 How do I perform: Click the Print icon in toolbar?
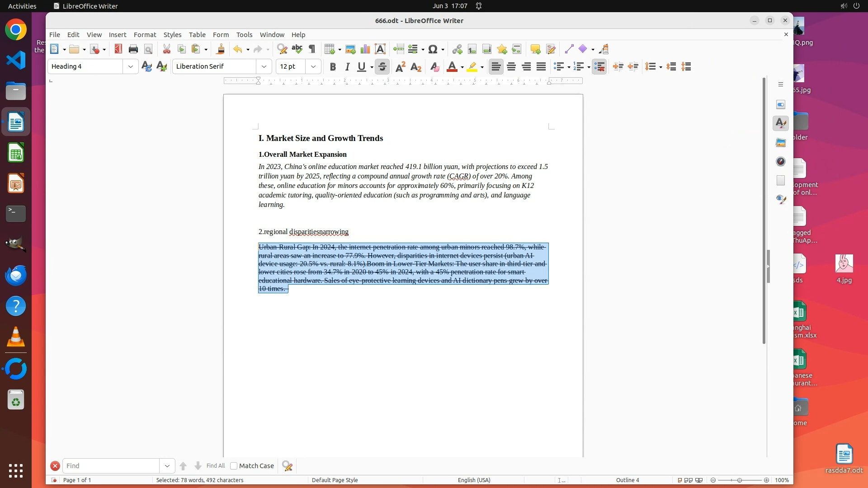click(x=133, y=49)
